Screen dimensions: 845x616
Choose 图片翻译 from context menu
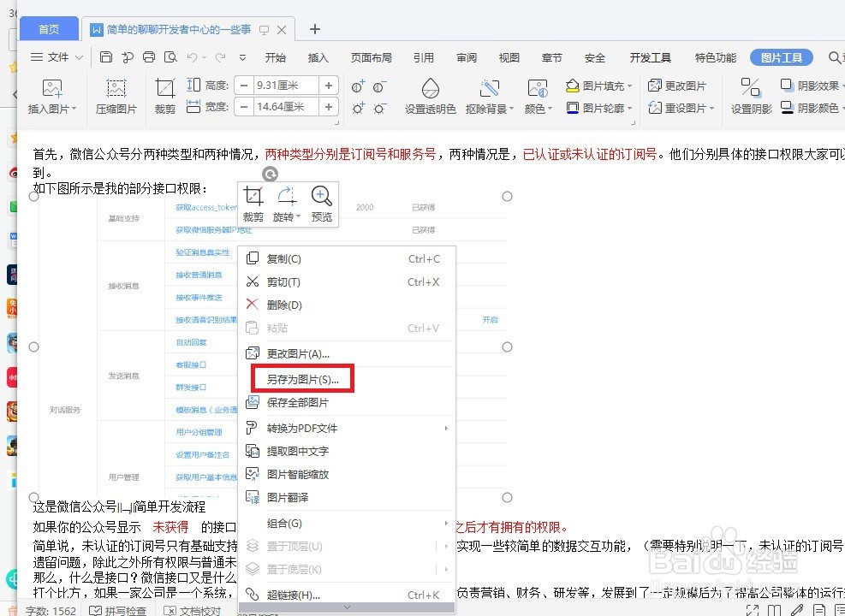point(347,498)
